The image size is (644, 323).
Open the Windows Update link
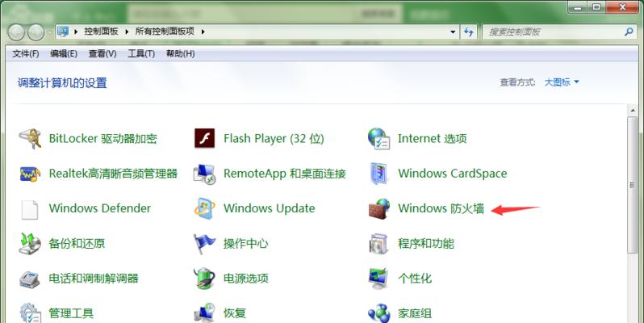[269, 208]
